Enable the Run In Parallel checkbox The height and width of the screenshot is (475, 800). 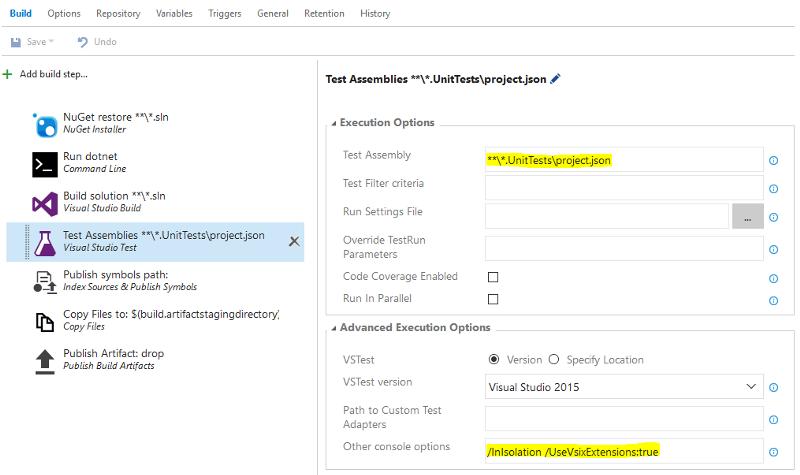493,299
